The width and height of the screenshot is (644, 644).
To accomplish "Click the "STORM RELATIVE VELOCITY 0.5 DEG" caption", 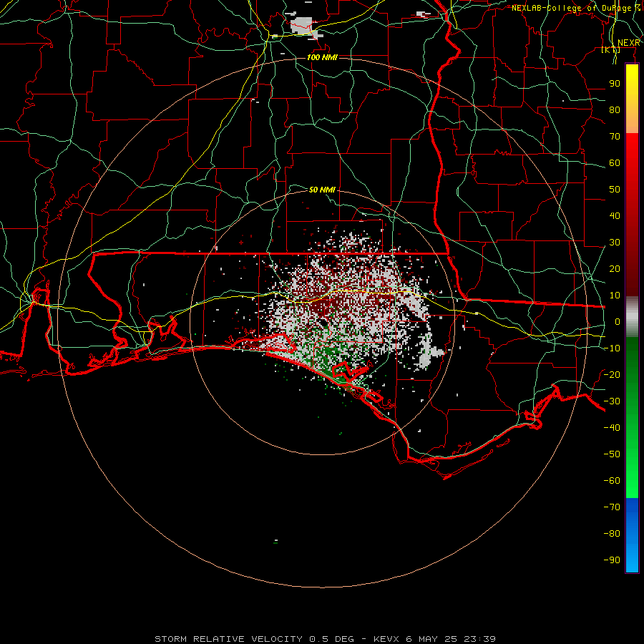I will pos(254,639).
